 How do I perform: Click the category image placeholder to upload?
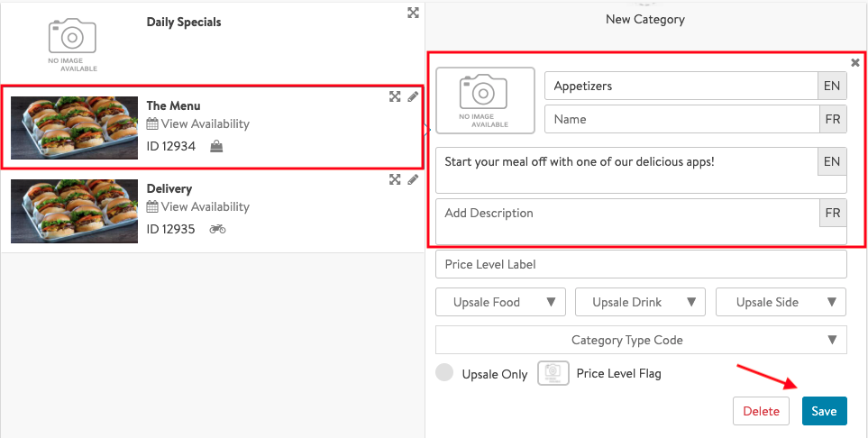point(485,100)
